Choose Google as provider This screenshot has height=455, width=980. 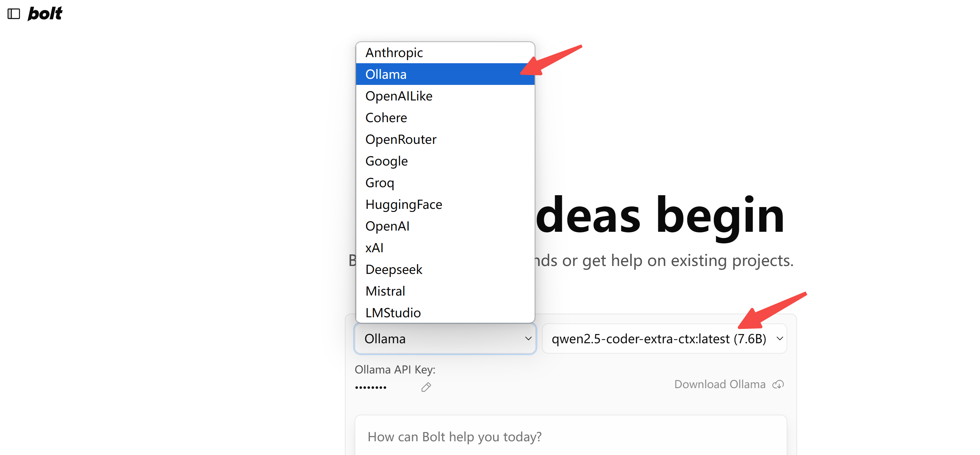coord(386,161)
